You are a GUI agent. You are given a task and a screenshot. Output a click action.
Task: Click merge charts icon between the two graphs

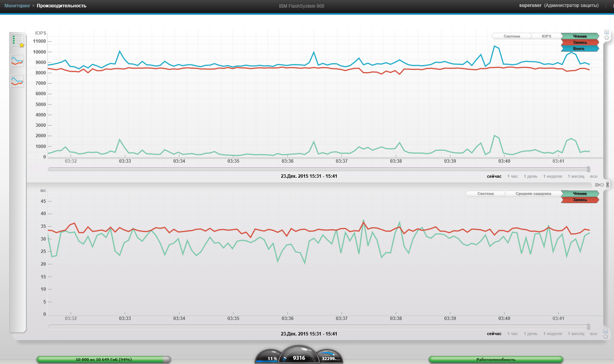click(x=599, y=185)
